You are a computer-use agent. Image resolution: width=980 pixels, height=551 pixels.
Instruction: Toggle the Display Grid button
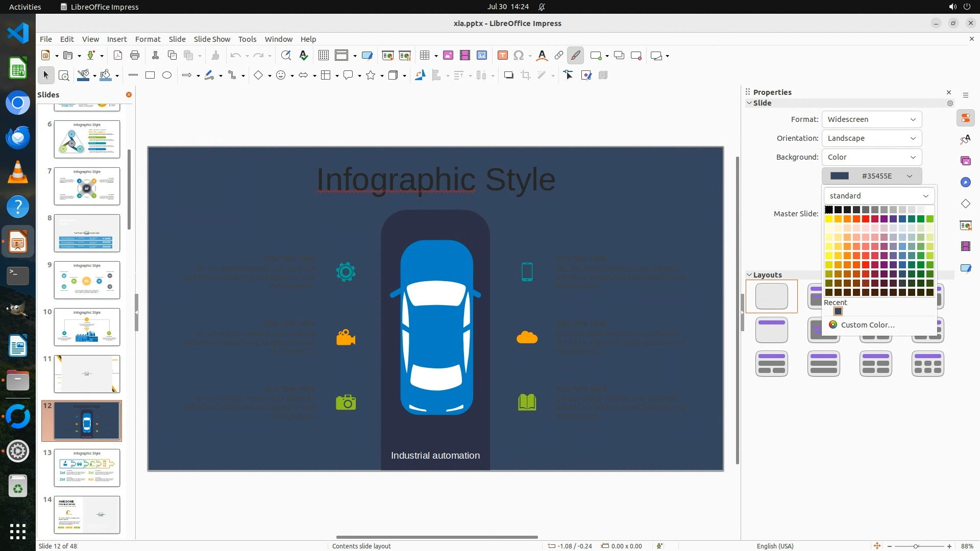tap(323, 56)
